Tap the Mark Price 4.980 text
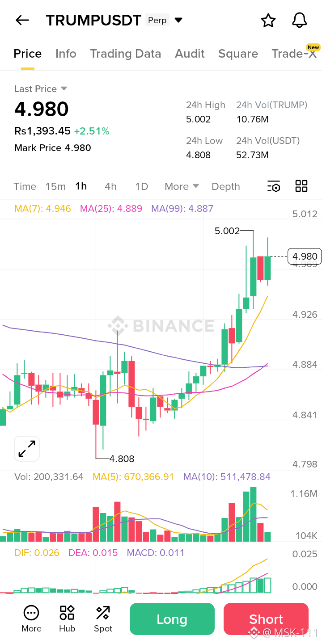322x644 pixels. 53,148
